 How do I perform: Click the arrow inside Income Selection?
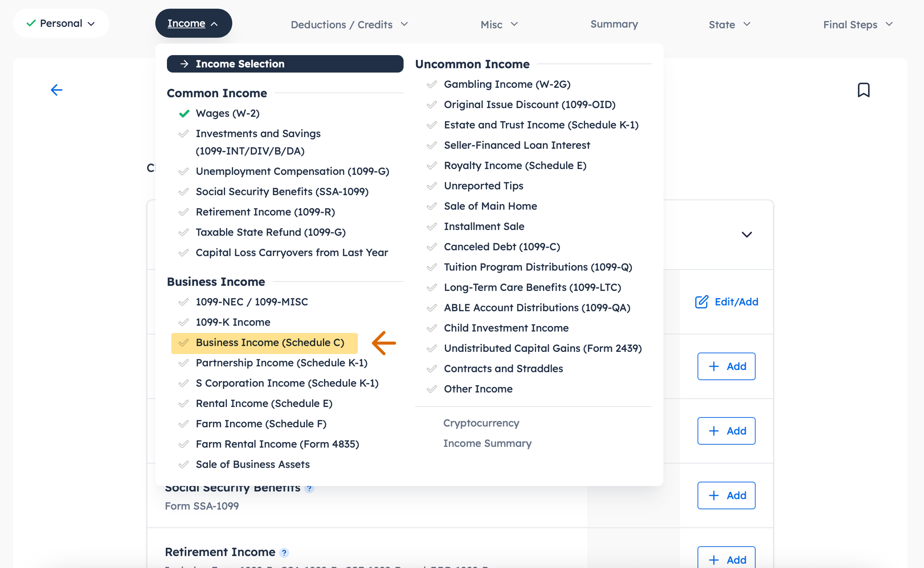tap(184, 64)
